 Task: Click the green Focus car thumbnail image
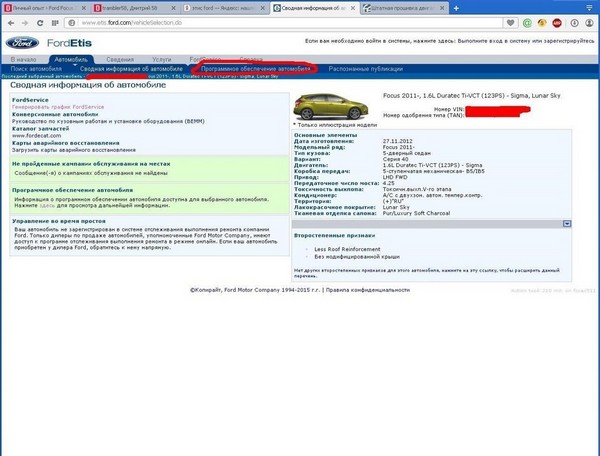pos(331,107)
